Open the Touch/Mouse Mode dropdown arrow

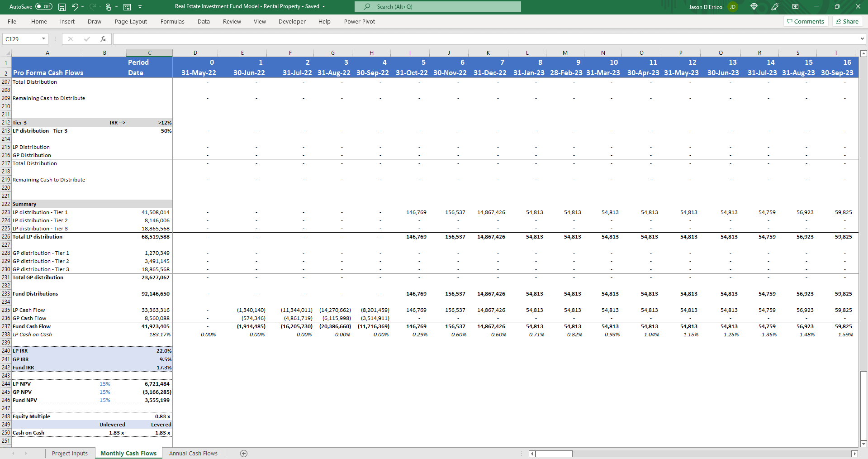click(x=117, y=7)
